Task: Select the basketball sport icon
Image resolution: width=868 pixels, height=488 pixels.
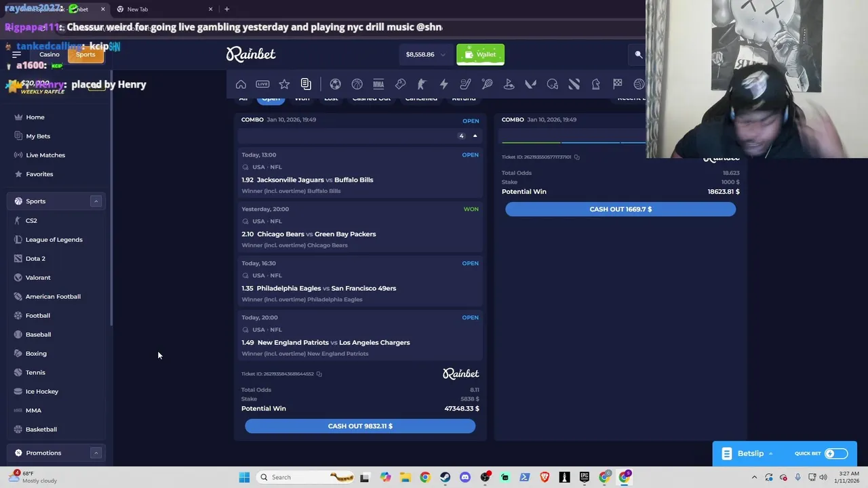Action: point(357,84)
